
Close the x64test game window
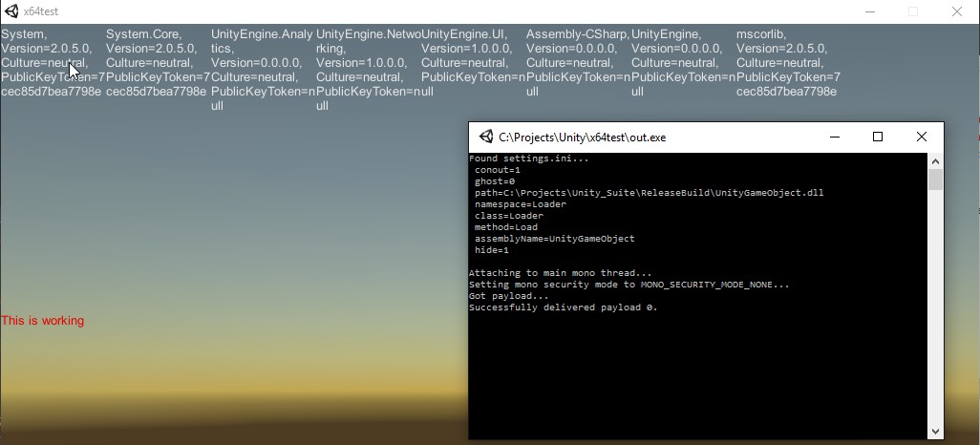(x=957, y=11)
